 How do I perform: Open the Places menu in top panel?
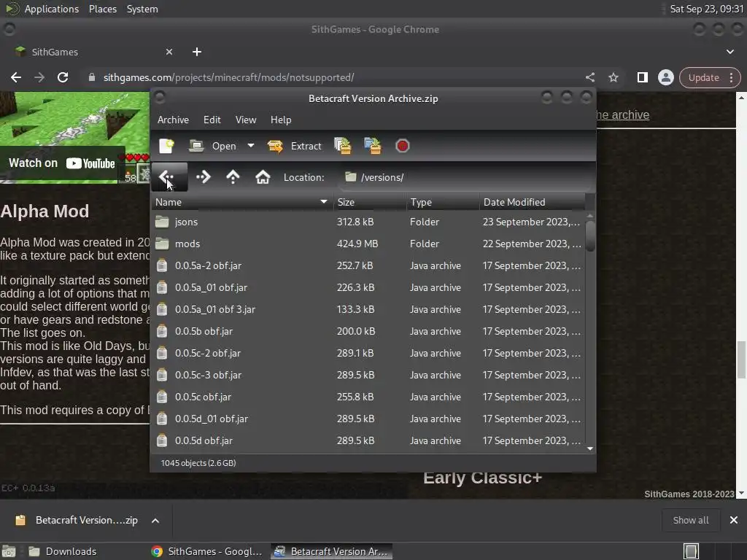coord(102,9)
